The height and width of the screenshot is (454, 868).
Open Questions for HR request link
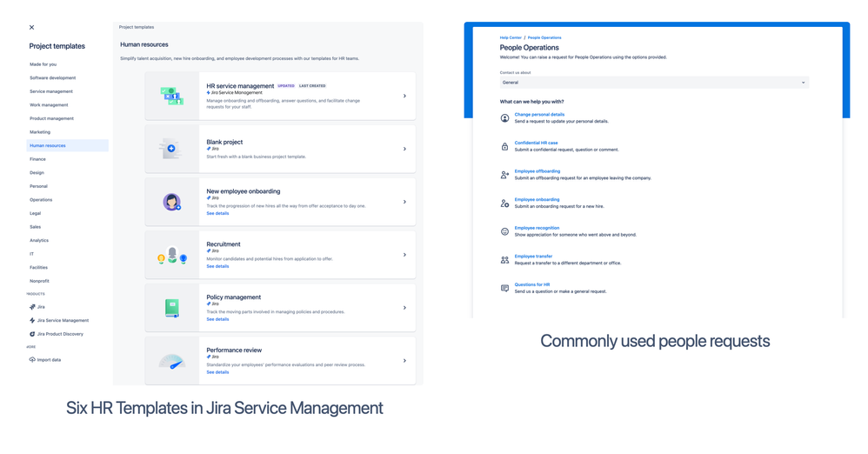pos(532,284)
